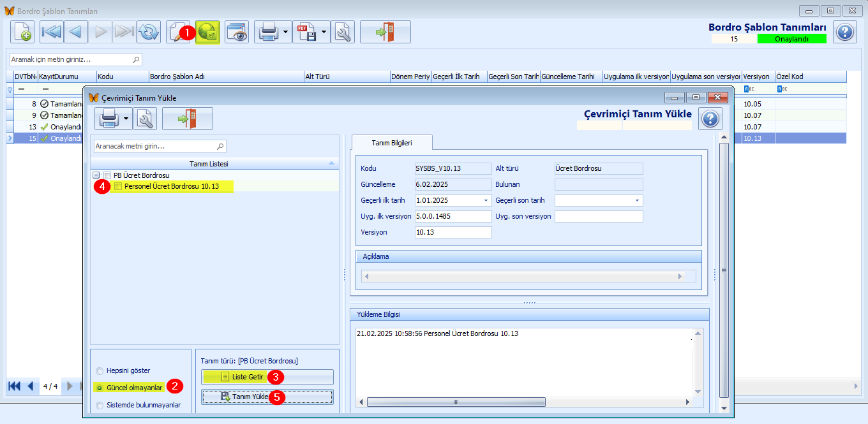Expand the main toolbar print dropdown arrow

[x=286, y=32]
